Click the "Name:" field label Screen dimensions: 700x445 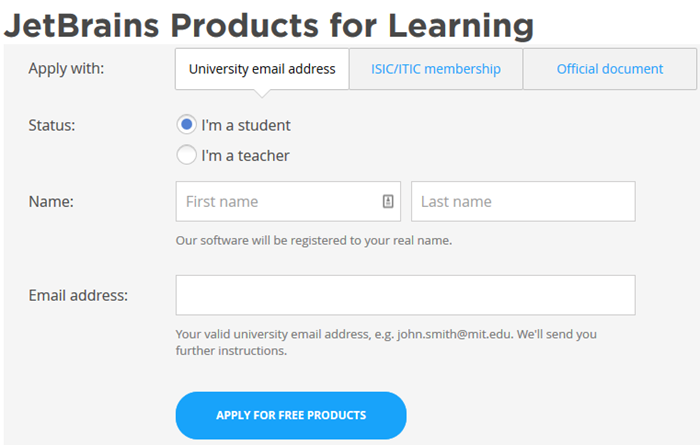[x=51, y=201]
